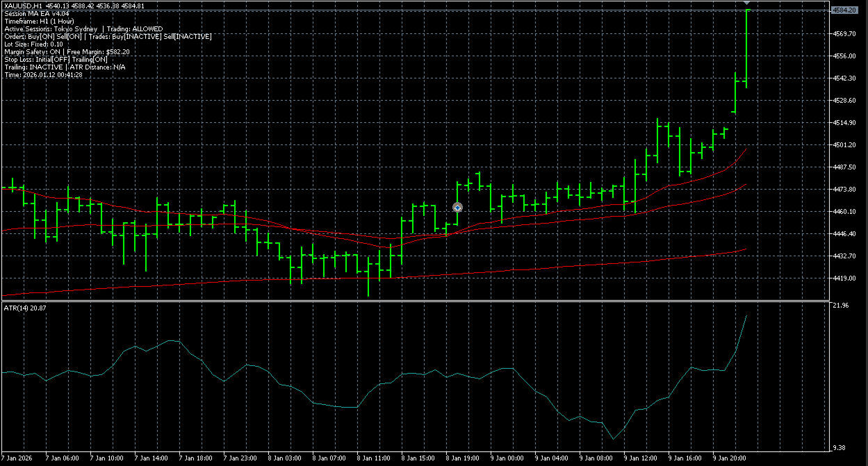The height and width of the screenshot is (466, 868).
Task: Click the 4419.00 price scale label
Action: pos(844,278)
